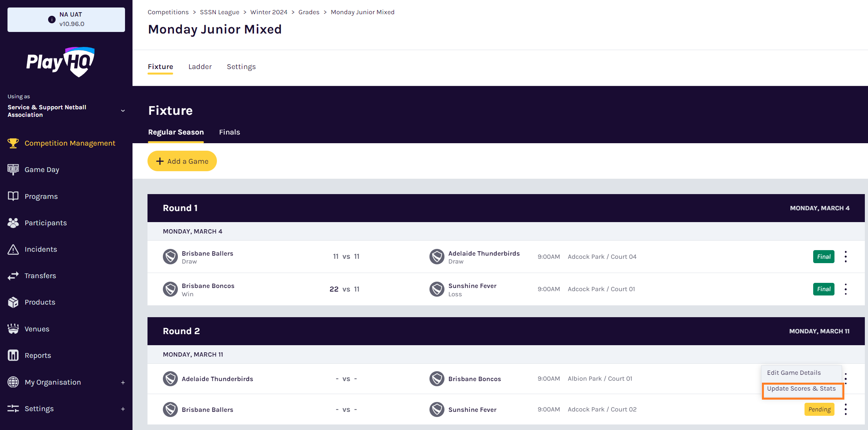
Task: Open options menu for Brisbane Boncos game
Action: click(846, 289)
